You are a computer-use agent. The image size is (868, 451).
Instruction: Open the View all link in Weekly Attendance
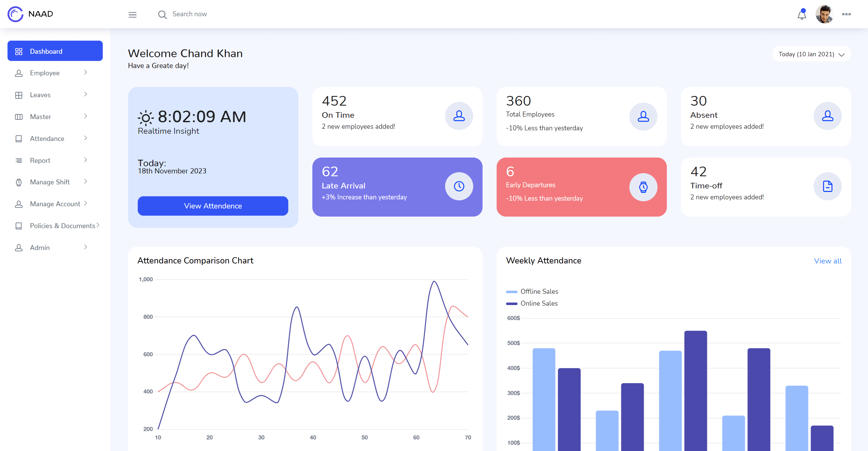pos(828,261)
